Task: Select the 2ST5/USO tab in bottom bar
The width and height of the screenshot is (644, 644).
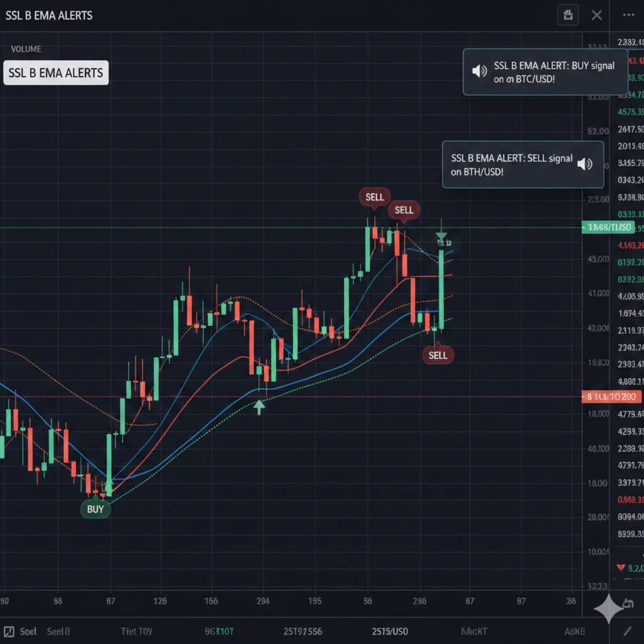Action: (390, 631)
